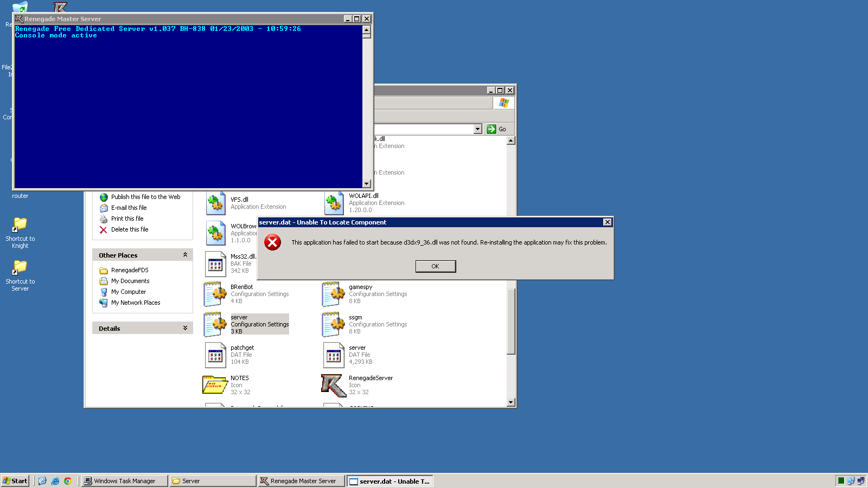This screenshot has width=868, height=488.
Task: Select the patchget DAT file icon
Action: pyautogui.click(x=215, y=355)
